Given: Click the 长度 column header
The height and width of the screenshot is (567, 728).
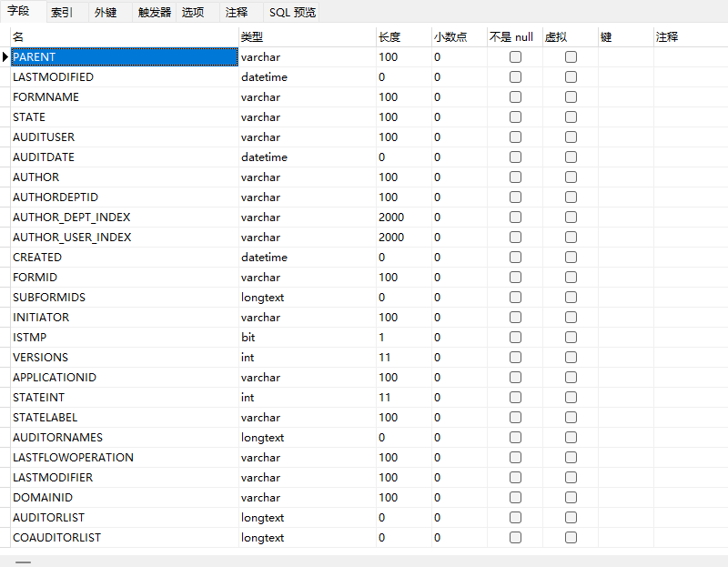Looking at the screenshot, I should [404, 36].
